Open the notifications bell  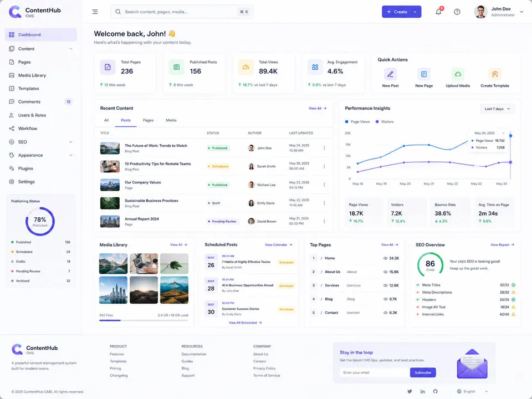438,12
